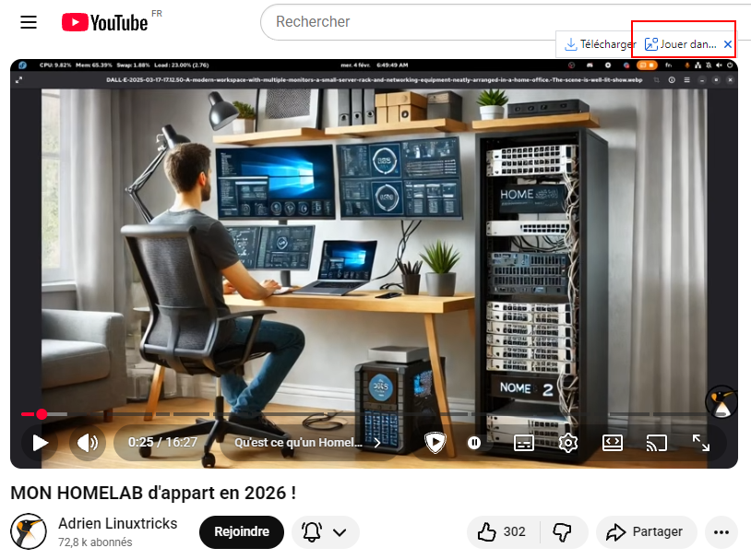Click the Rejoindre button

[x=242, y=532]
